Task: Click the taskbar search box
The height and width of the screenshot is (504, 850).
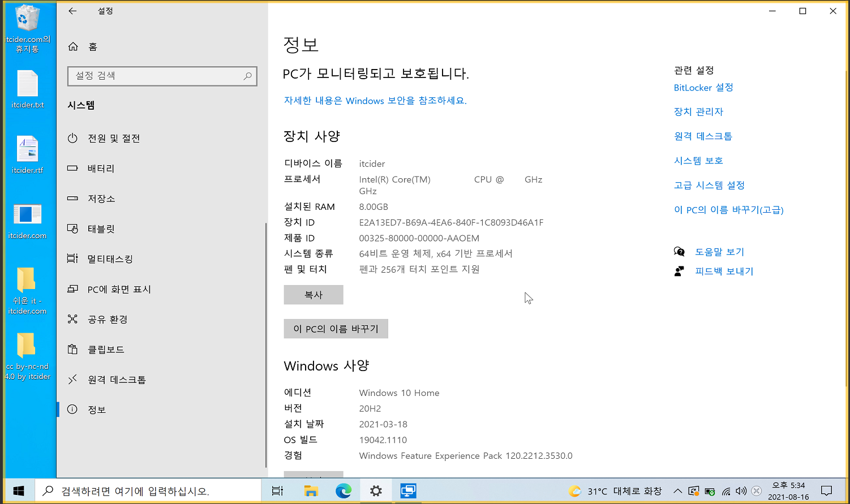Action: pyautogui.click(x=148, y=491)
